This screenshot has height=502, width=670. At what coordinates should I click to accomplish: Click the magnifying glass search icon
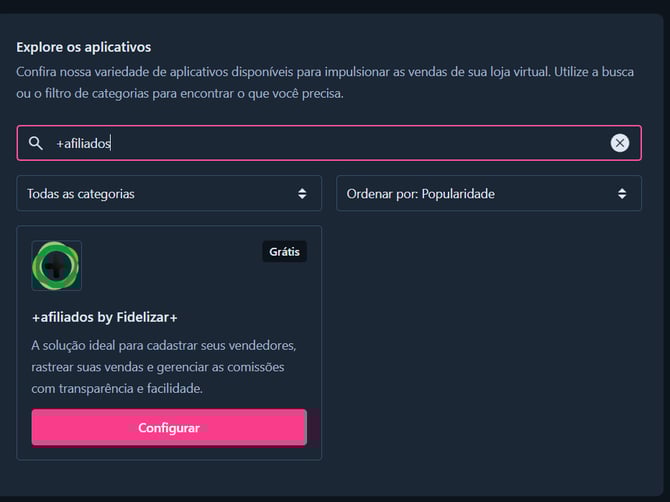pos(35,143)
